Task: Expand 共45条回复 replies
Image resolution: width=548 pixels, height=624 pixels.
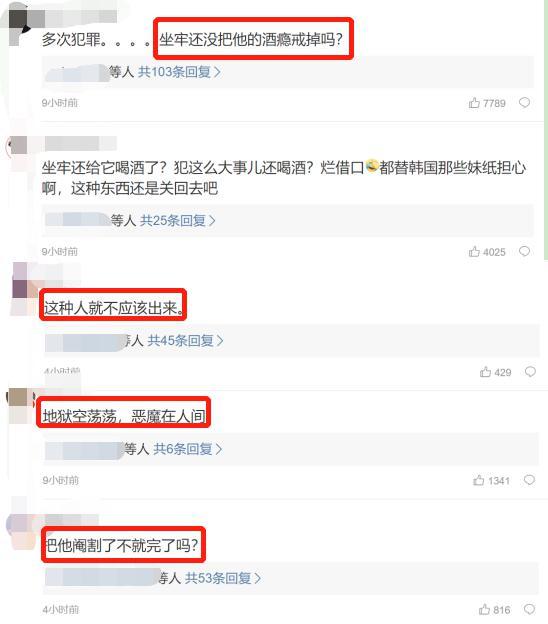Action: [x=185, y=341]
